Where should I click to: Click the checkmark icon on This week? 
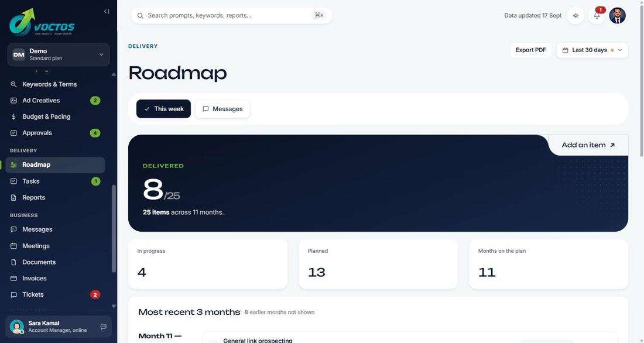(146, 109)
